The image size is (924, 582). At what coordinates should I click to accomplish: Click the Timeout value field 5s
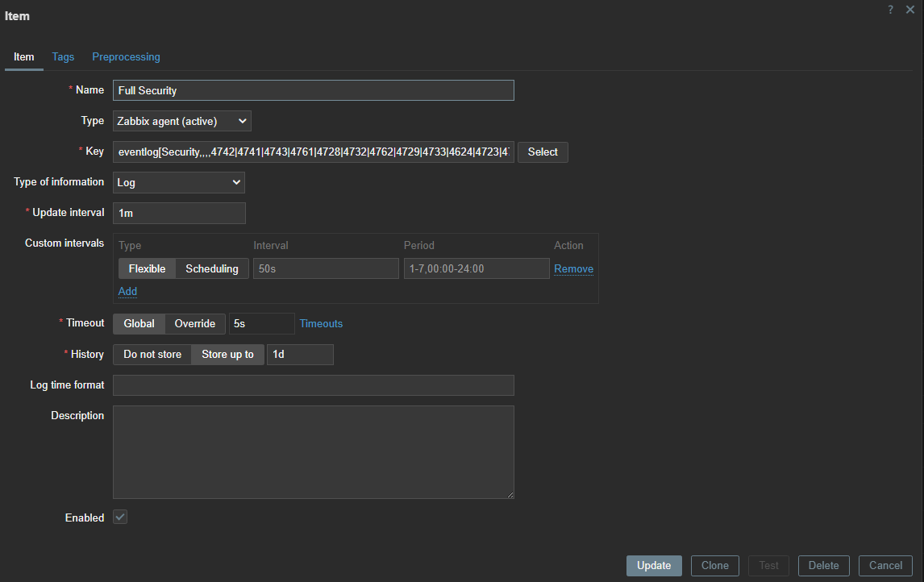pyautogui.click(x=262, y=323)
